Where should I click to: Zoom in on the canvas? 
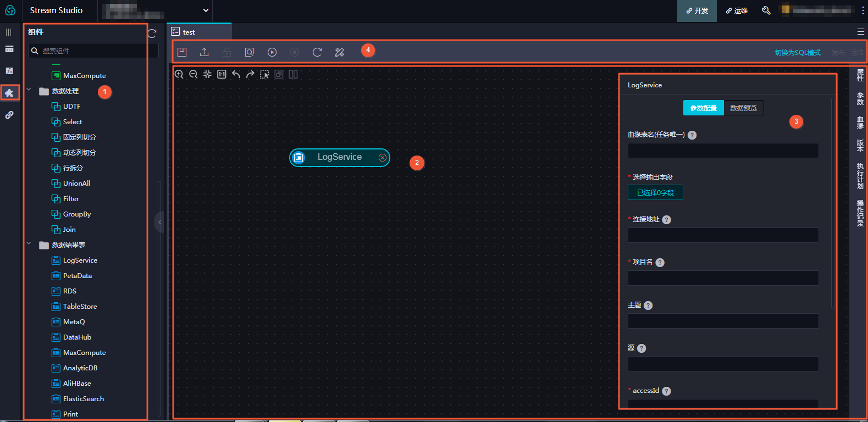click(x=179, y=74)
